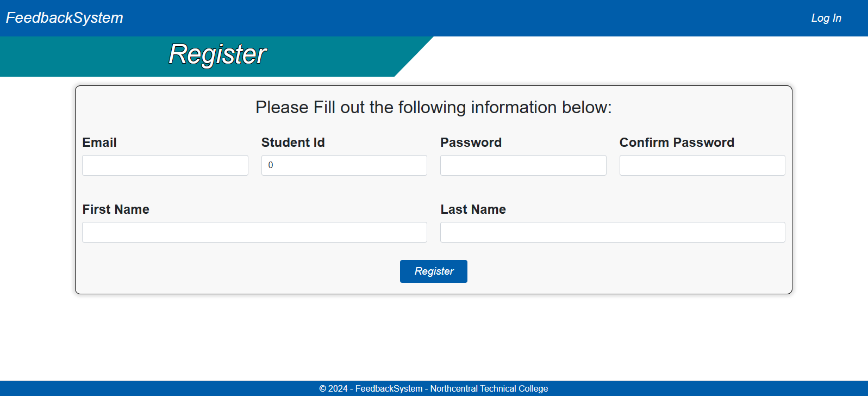Focus the Confirm Password field

pyautogui.click(x=702, y=165)
